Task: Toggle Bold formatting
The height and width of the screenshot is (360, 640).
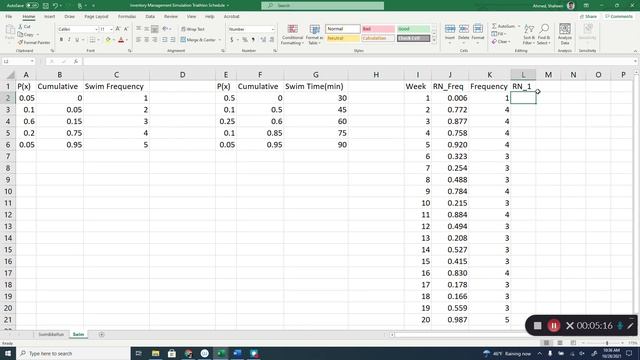Action: (x=61, y=40)
